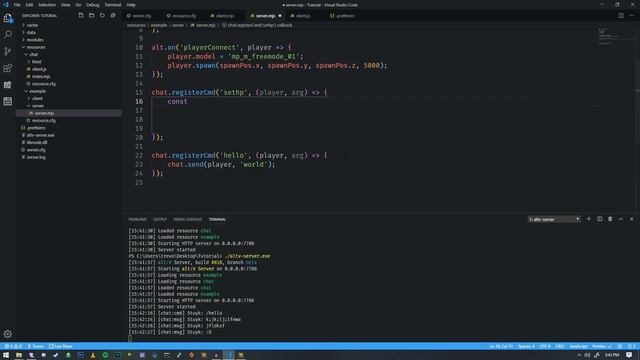Image resolution: width=640 pixels, height=360 pixels.
Task: Open Windows Start menu
Action: pyautogui.click(x=6, y=355)
